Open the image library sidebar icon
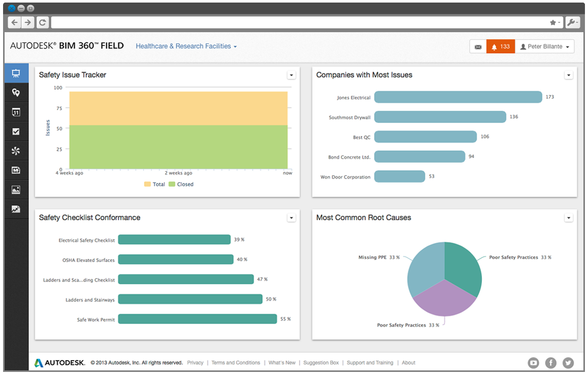Viewport: 588px width, 376px height. point(16,189)
